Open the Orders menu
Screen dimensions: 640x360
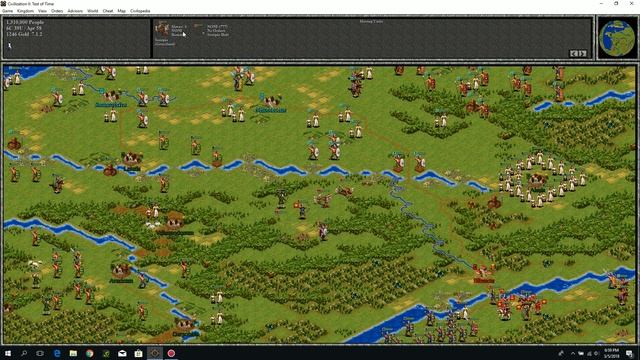57,11
